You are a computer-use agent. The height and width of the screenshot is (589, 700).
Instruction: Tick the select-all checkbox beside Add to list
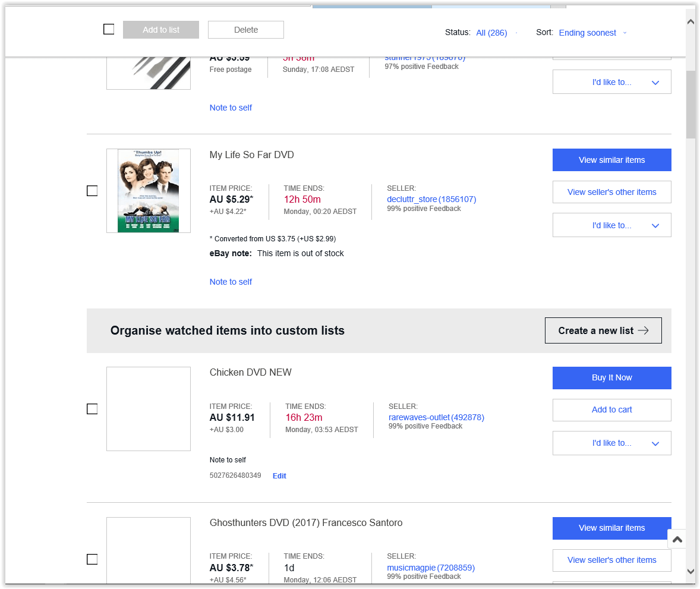pos(109,29)
